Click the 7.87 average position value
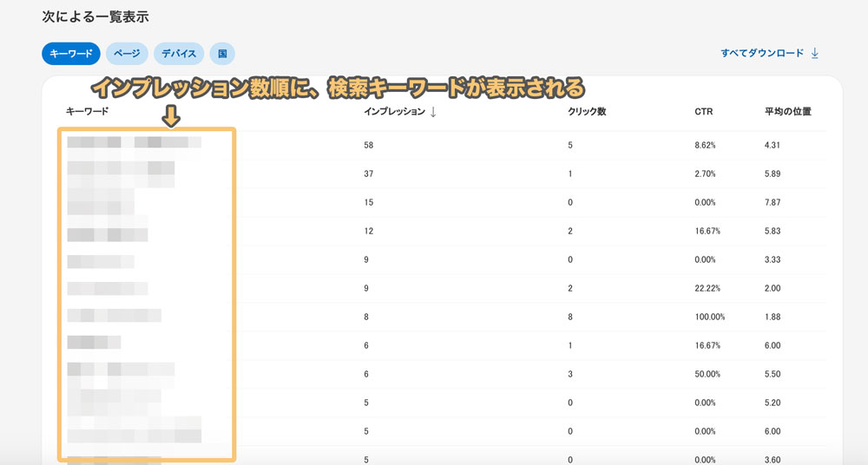The image size is (868, 465). (773, 202)
